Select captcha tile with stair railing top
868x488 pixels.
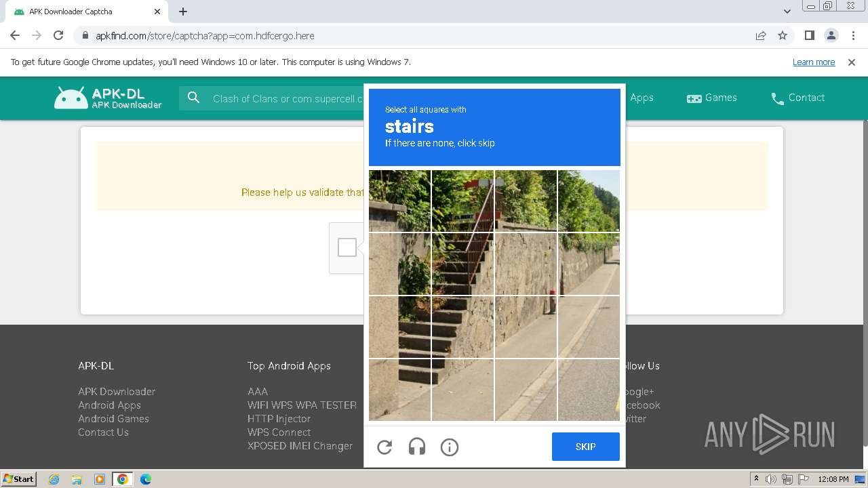[462, 201]
